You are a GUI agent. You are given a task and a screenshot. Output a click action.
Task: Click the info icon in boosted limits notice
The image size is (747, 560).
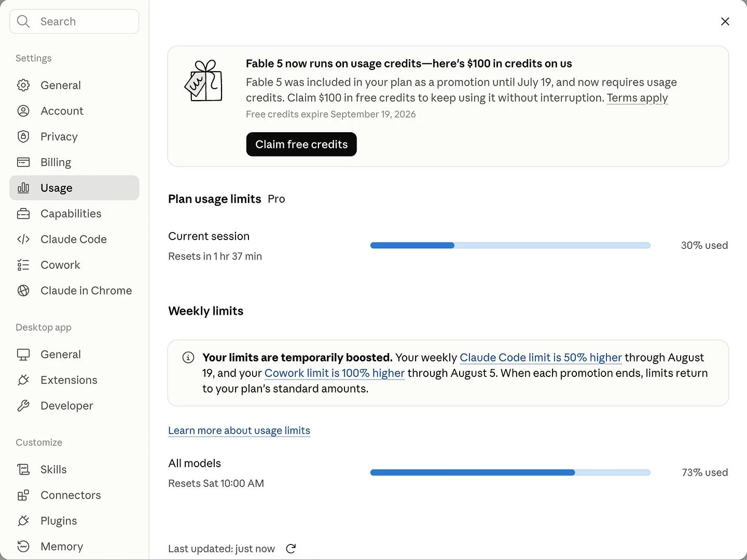click(x=188, y=357)
